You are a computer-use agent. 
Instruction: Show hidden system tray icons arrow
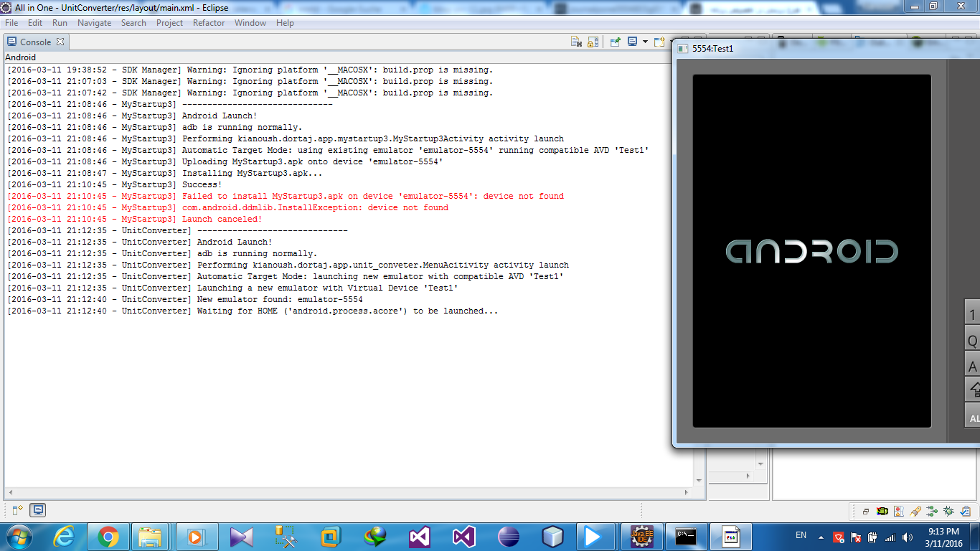pos(821,537)
